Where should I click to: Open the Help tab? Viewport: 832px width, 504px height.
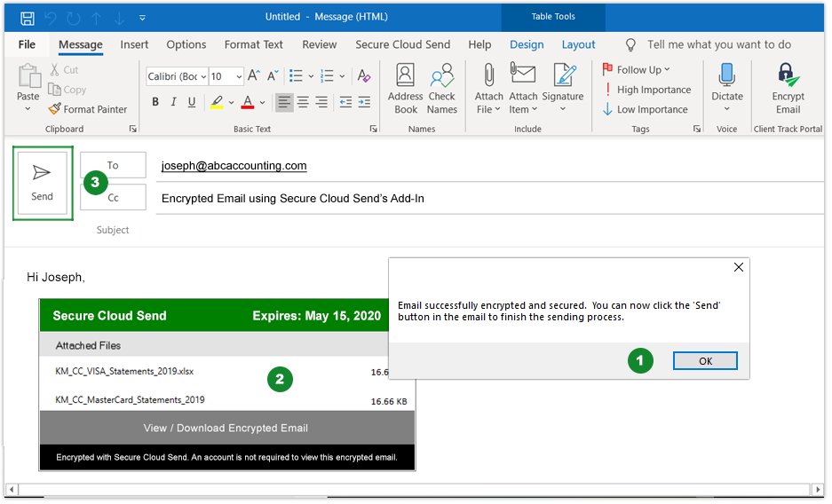click(x=479, y=44)
